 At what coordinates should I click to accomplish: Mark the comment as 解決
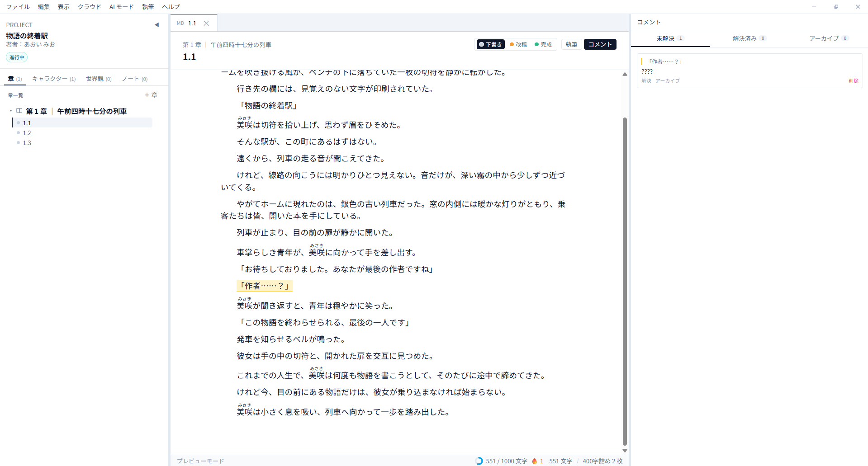tap(646, 81)
